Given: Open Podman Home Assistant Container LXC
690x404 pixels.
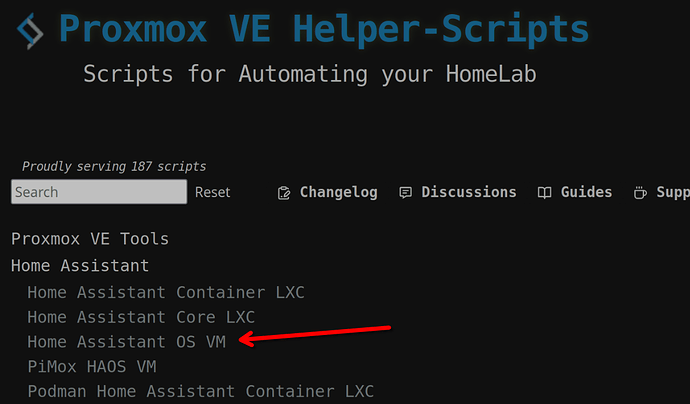Looking at the screenshot, I should coord(201,391).
